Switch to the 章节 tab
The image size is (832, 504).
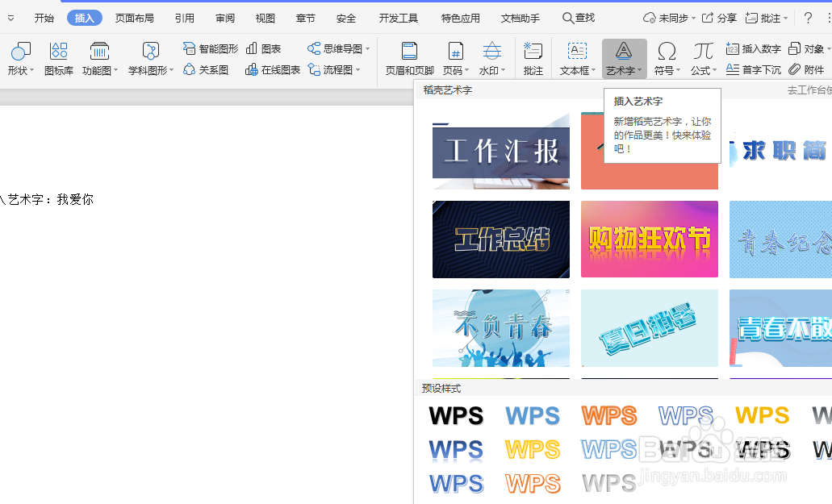306,18
